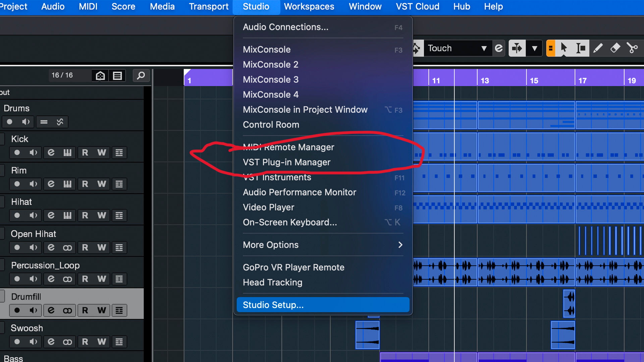Open On-Screen Keyboard entry

click(x=323, y=223)
